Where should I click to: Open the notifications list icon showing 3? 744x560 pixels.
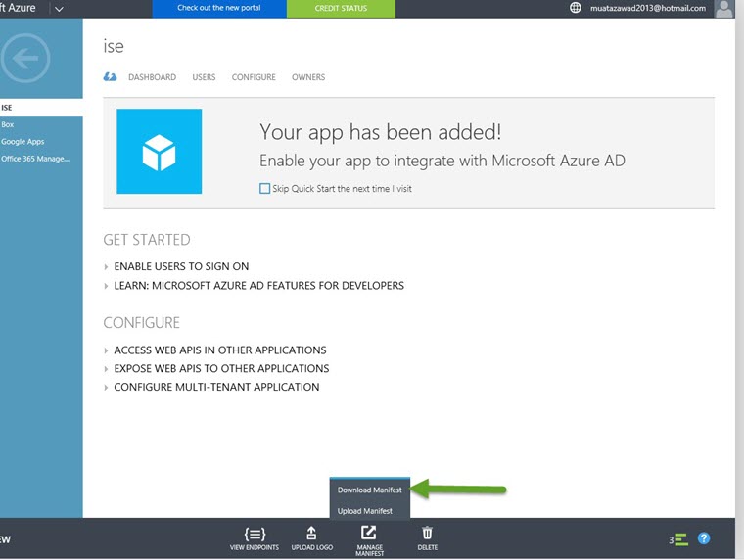pos(678,539)
